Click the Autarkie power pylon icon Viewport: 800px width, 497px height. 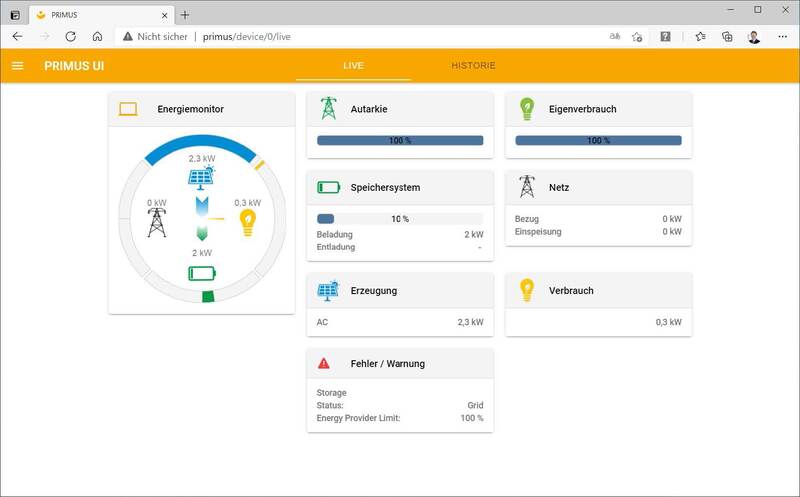pyautogui.click(x=328, y=108)
